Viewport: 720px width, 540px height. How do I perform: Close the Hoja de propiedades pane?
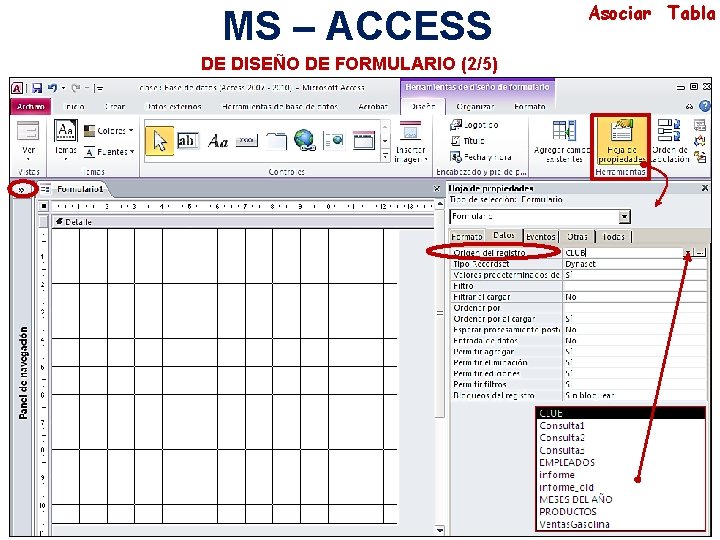coord(705,188)
